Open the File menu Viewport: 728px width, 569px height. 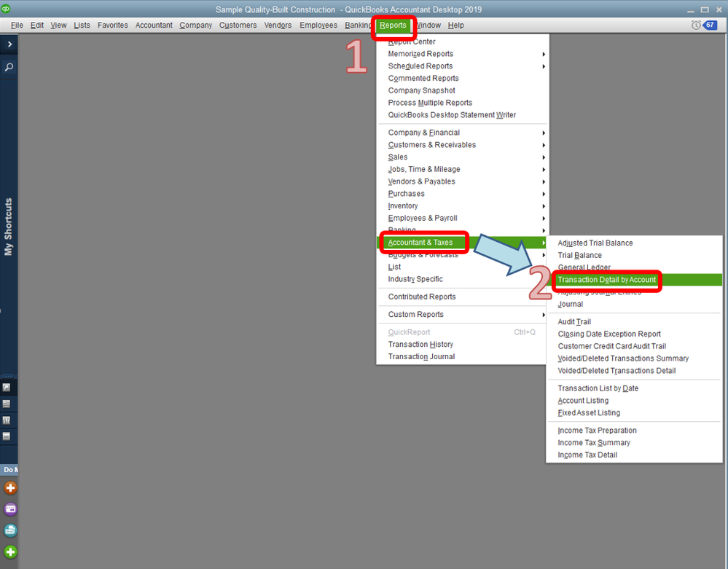coord(17,25)
